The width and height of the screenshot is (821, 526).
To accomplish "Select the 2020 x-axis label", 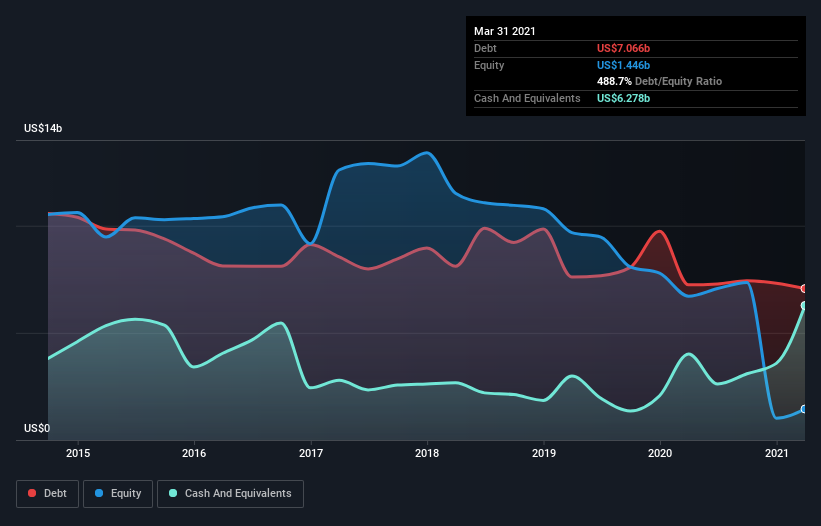I will coord(660,454).
